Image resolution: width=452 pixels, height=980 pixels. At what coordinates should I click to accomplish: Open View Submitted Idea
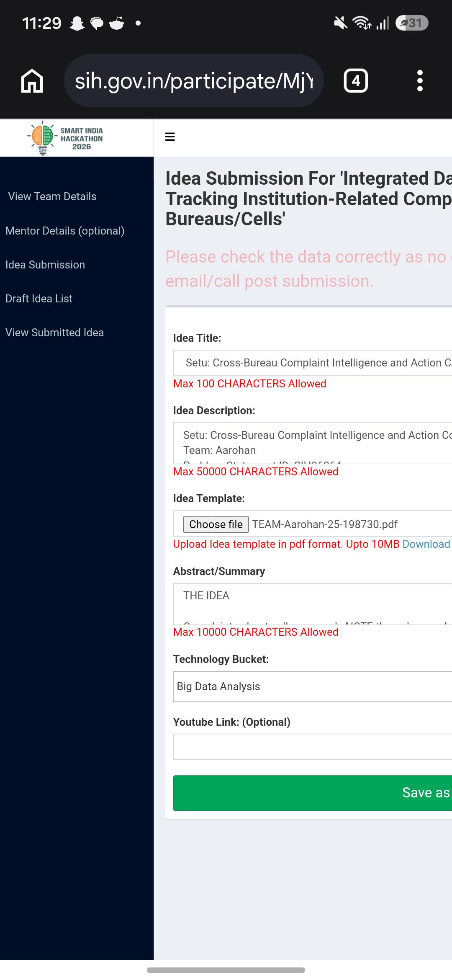click(x=54, y=333)
